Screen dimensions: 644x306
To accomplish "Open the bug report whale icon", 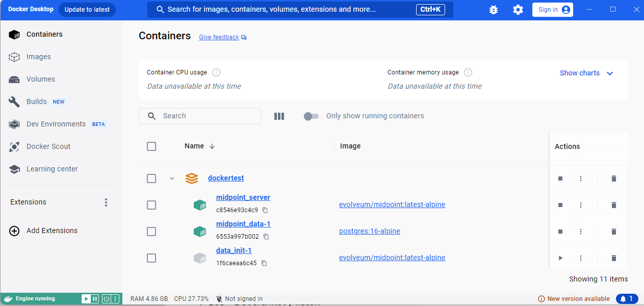I will point(493,9).
